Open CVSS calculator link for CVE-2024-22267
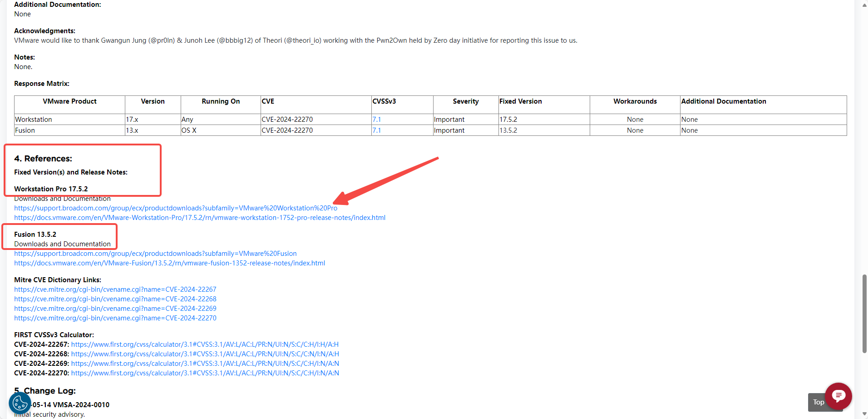The height and width of the screenshot is (419, 868). click(205, 344)
